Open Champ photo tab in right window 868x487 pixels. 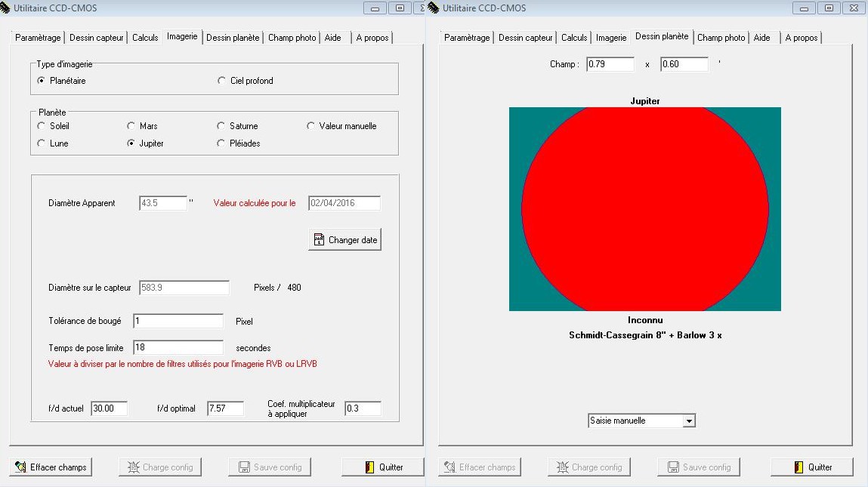coord(721,38)
